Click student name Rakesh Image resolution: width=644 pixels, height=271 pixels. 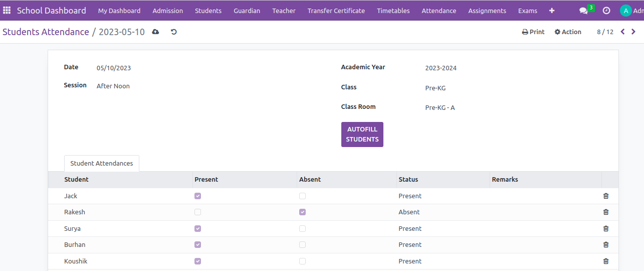click(x=75, y=212)
